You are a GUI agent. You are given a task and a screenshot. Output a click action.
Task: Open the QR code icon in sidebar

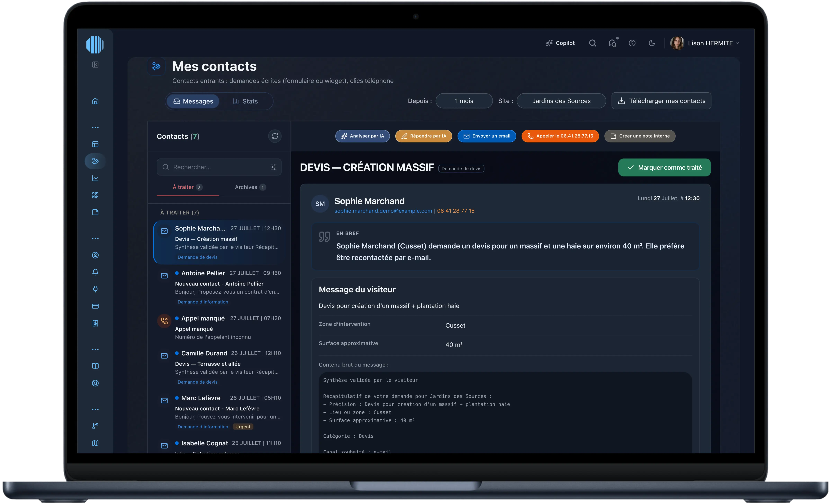click(95, 195)
